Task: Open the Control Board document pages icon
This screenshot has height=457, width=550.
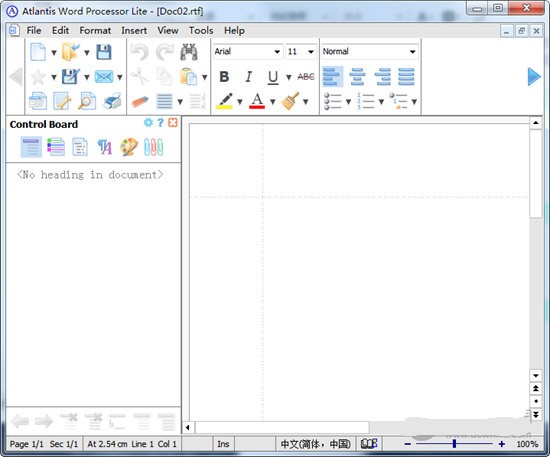Action: coord(80,147)
